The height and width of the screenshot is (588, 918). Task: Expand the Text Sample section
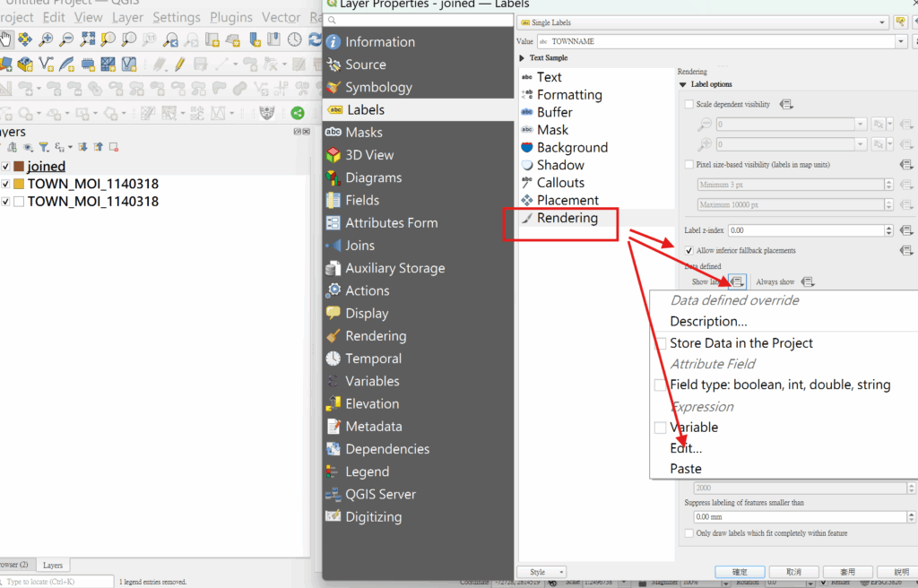[x=522, y=58]
